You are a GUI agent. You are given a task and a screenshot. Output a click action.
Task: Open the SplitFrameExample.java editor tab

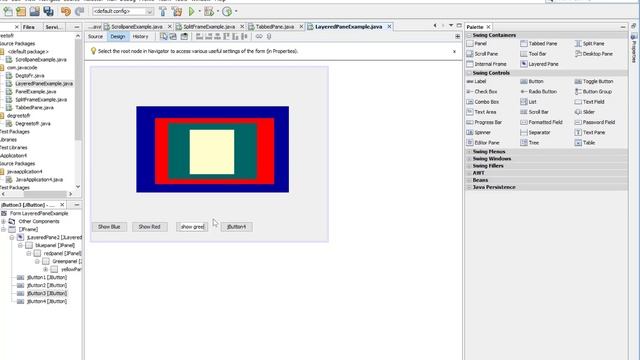point(209,27)
